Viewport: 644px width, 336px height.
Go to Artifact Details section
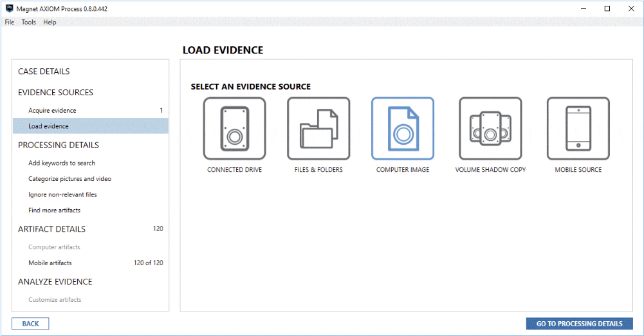[51, 229]
